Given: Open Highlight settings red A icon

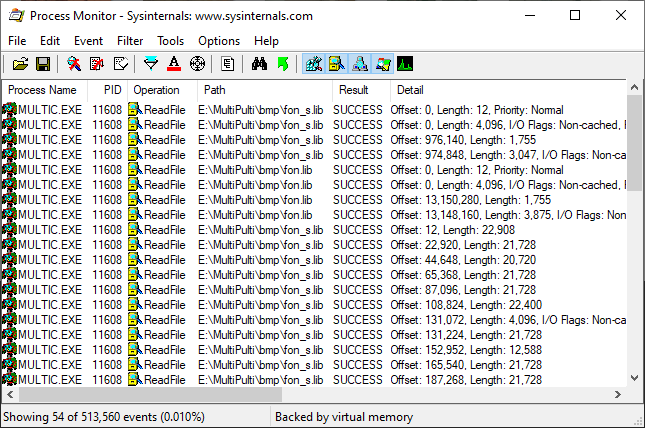Looking at the screenshot, I should [x=174, y=64].
